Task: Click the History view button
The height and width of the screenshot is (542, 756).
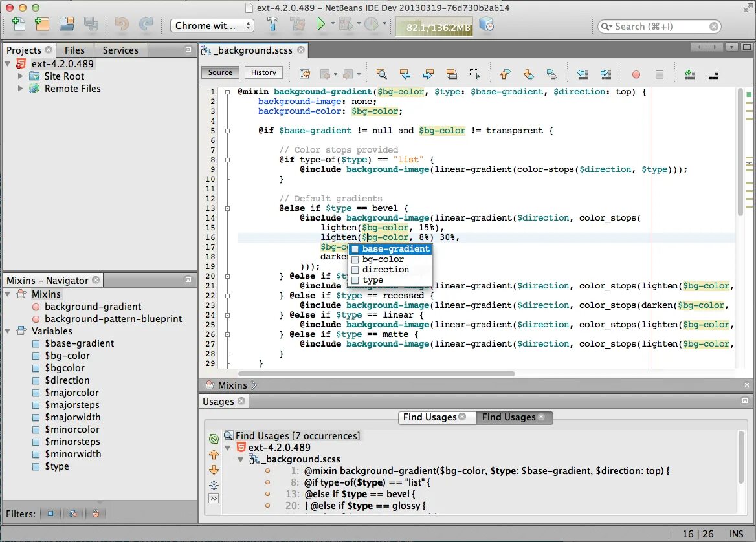Action: (263, 72)
